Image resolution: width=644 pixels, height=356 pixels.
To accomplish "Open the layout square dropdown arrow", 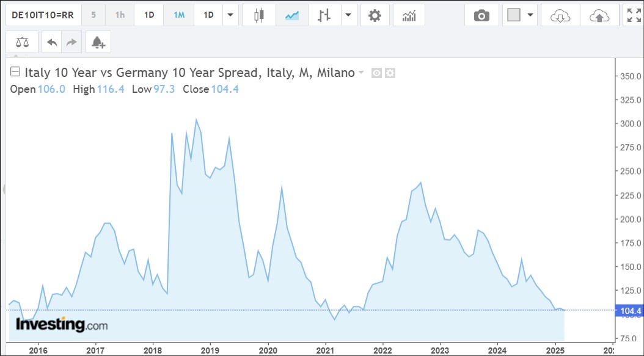I will (530, 15).
